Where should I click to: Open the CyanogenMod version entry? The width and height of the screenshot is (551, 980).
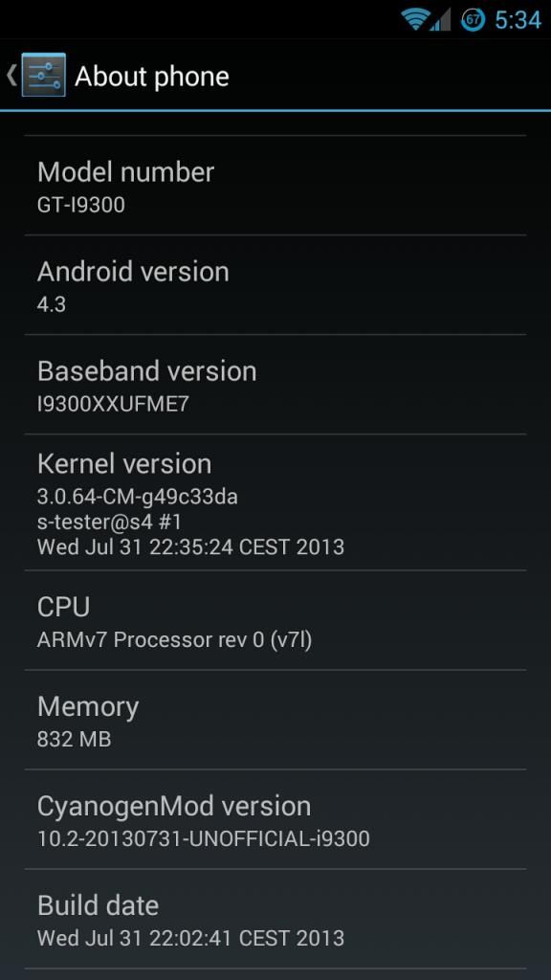(x=275, y=819)
